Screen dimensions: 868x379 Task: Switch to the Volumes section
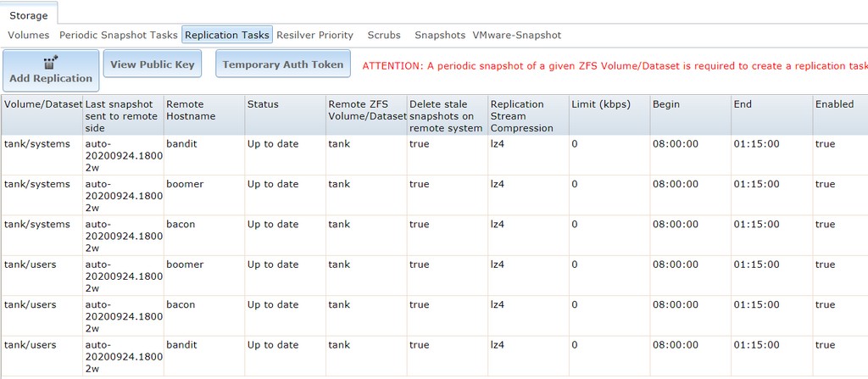coord(29,36)
